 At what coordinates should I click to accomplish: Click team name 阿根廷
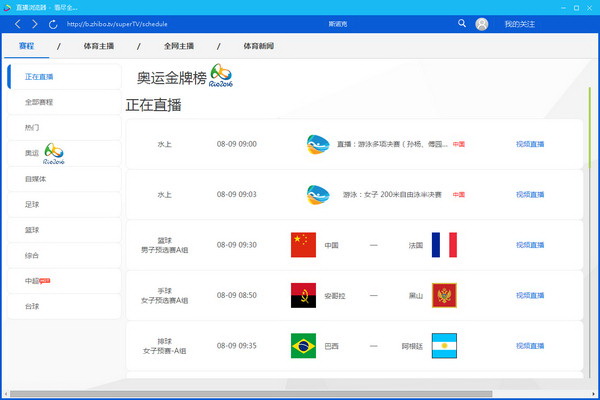(412, 346)
